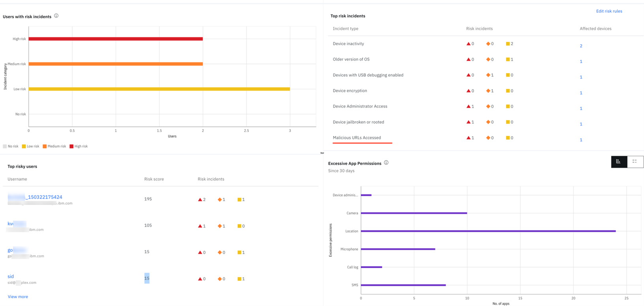This screenshot has height=306, width=644.
Task: Select highlighted risk score 15 for sid
Action: (x=147, y=278)
